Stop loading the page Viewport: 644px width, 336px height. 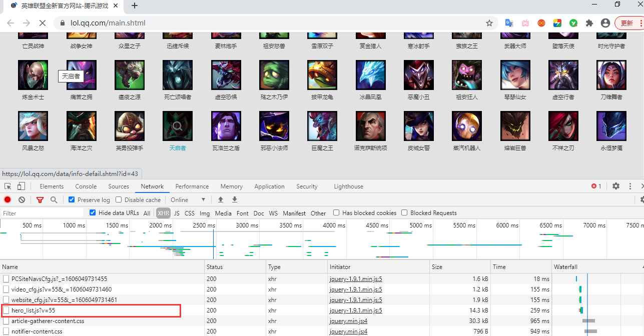(43, 23)
